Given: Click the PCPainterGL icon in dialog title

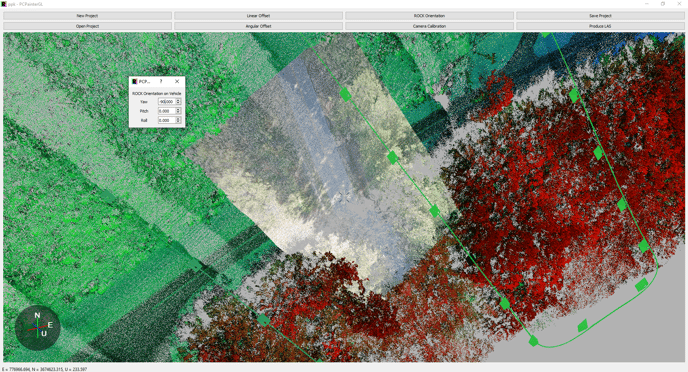Looking at the screenshot, I should pyautogui.click(x=134, y=82).
